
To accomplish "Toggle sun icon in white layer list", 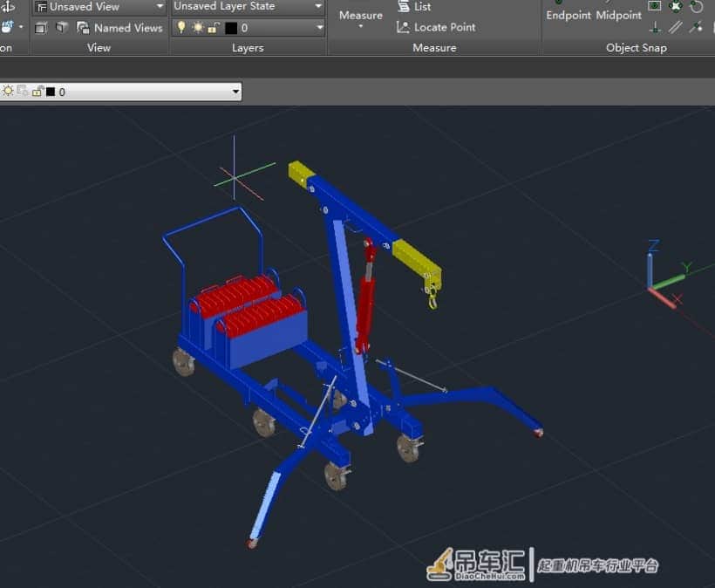I will coord(8,92).
